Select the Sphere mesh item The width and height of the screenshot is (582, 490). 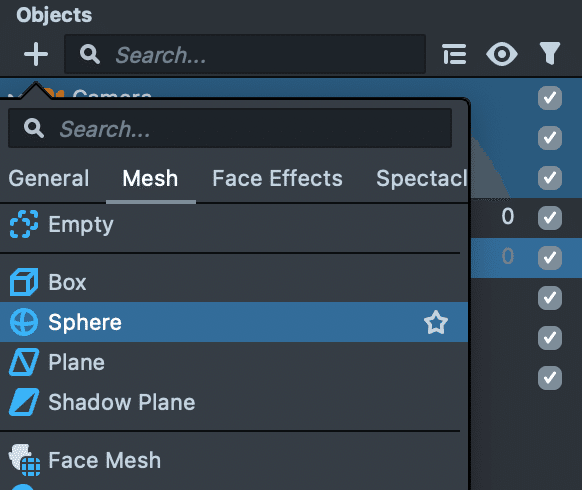(234, 322)
